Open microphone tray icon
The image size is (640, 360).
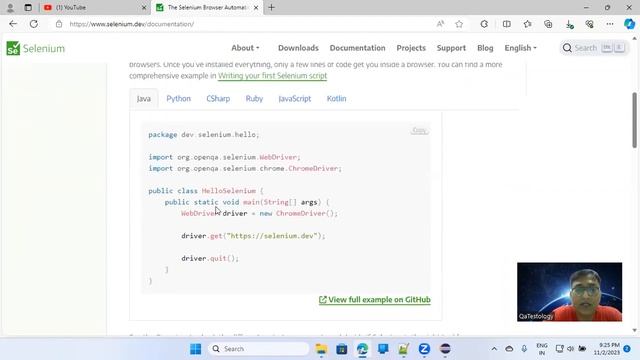(x=524, y=349)
